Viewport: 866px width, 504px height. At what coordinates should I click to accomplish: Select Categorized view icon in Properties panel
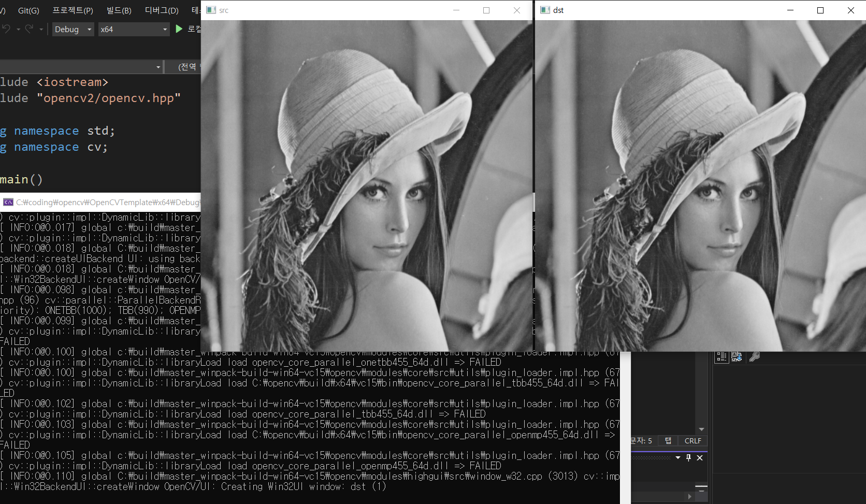[x=721, y=356]
